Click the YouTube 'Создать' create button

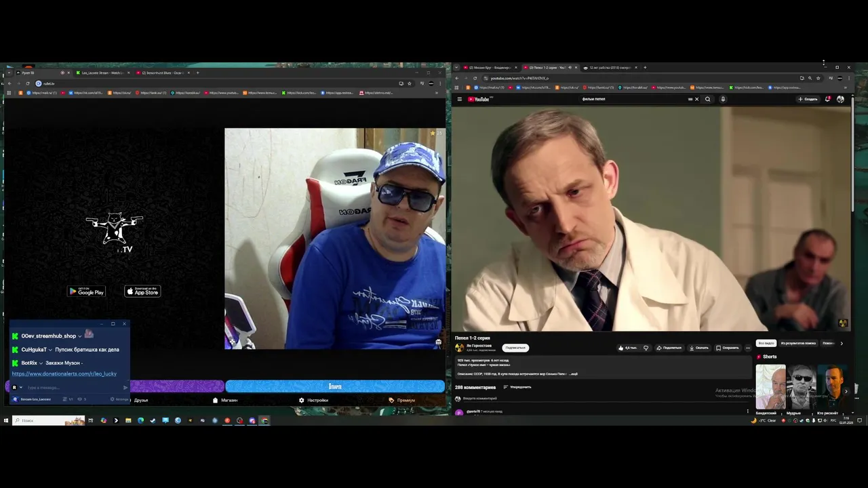coord(808,99)
